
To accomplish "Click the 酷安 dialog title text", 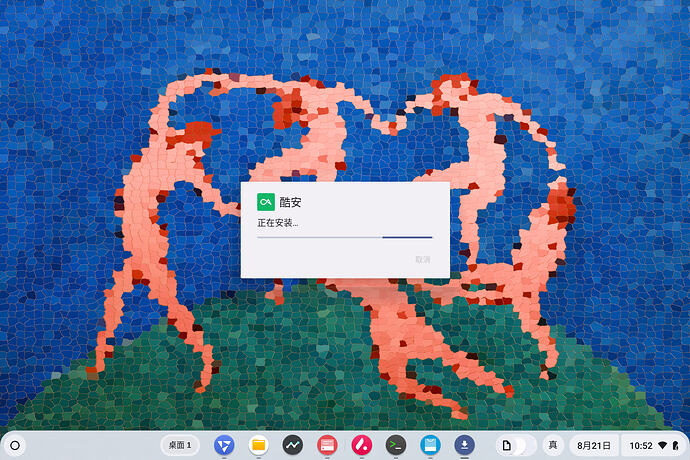I will 290,202.
